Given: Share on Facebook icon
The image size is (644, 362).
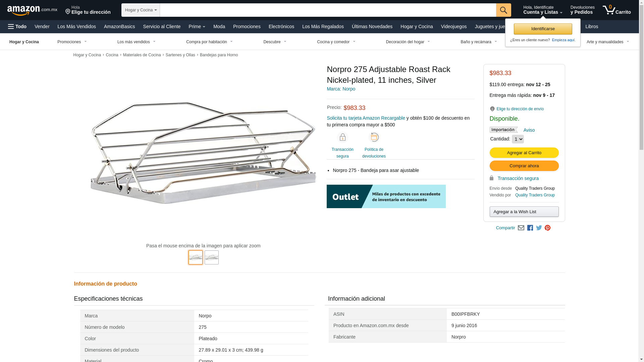Looking at the screenshot, I should coord(530,228).
